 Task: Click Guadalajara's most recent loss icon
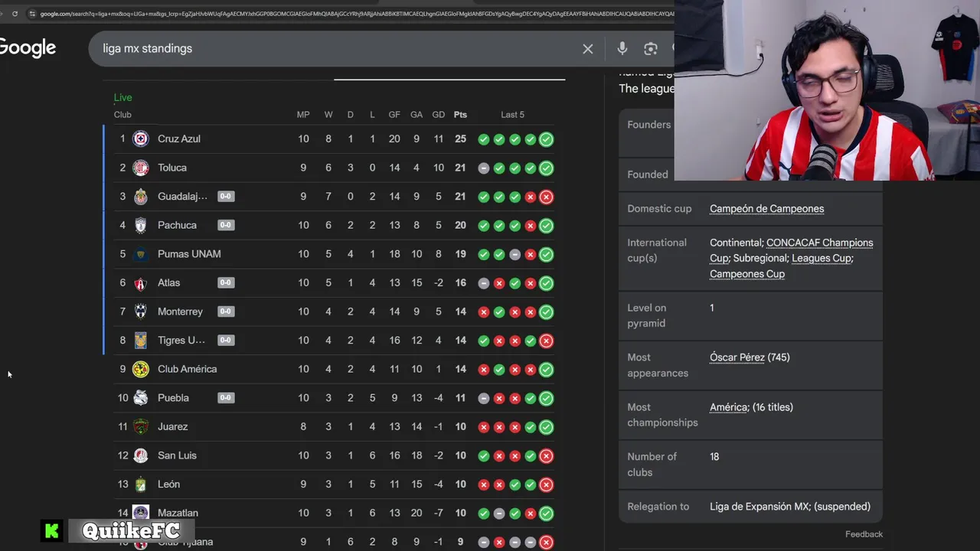point(546,197)
